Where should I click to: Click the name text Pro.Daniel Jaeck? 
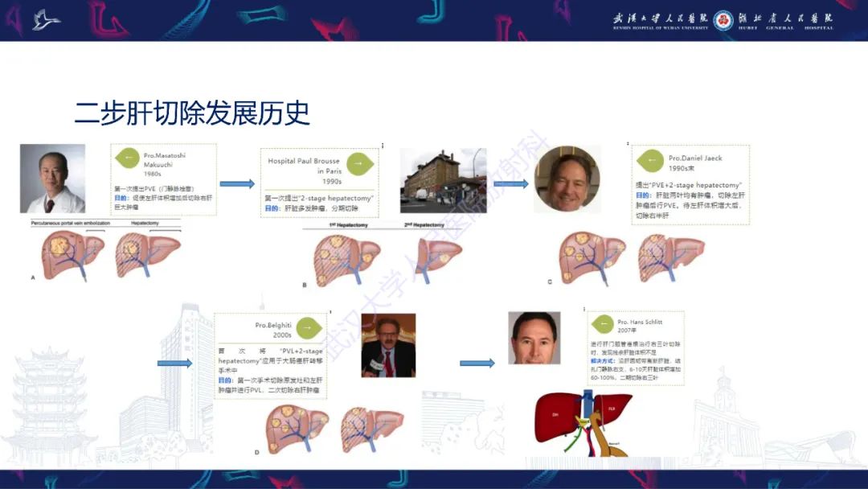(695, 158)
